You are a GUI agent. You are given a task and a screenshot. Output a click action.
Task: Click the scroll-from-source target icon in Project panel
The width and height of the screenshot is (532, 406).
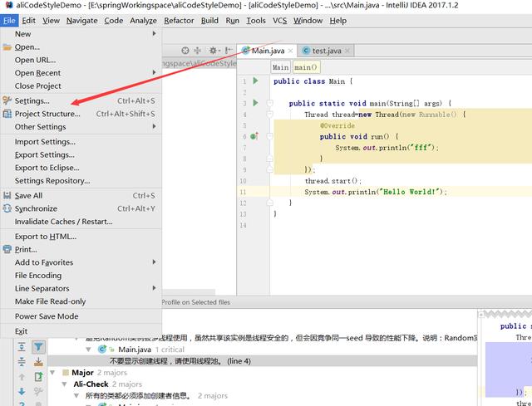(185, 51)
